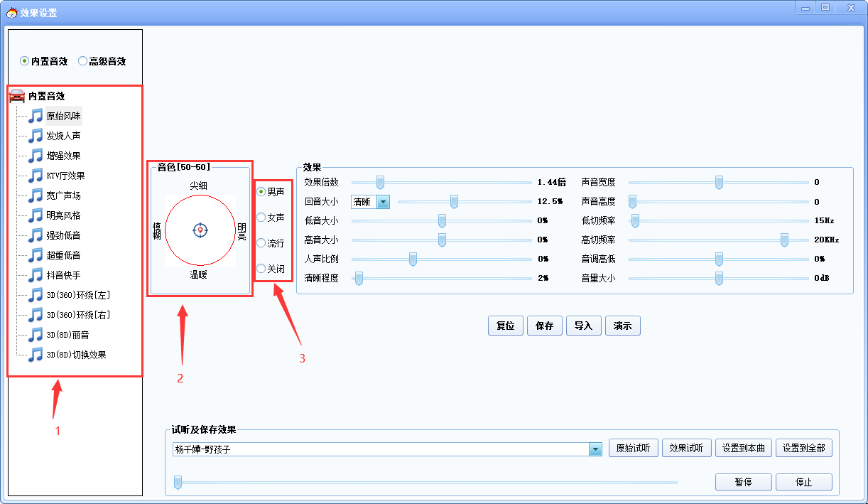Select the 宽广声场 tree item

tap(63, 195)
